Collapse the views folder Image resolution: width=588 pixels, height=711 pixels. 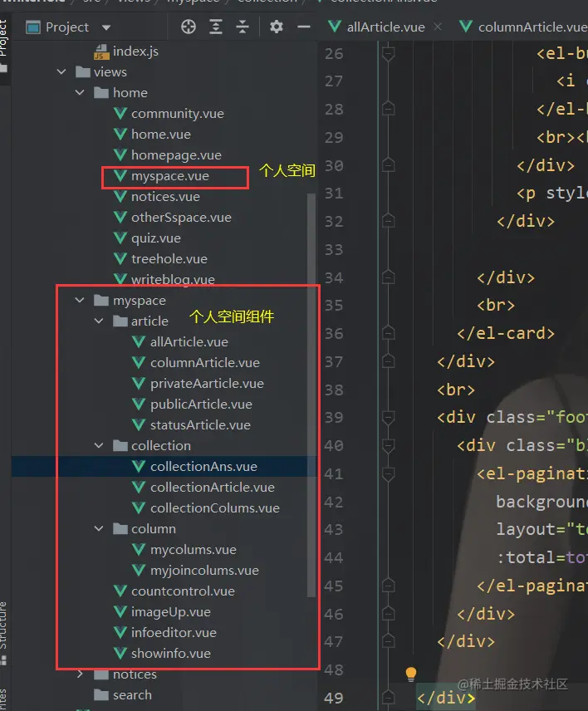click(61, 71)
